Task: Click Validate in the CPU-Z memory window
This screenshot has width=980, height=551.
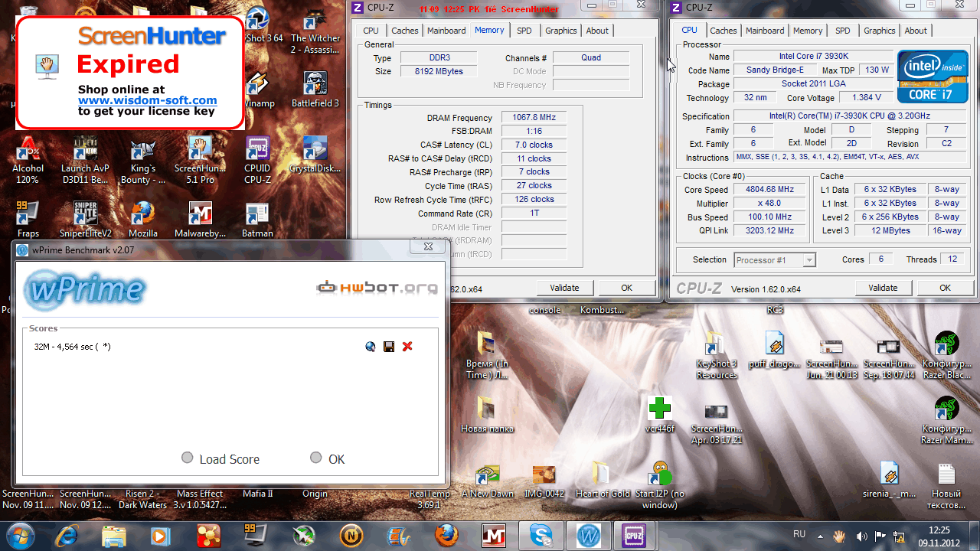Action: pos(564,288)
